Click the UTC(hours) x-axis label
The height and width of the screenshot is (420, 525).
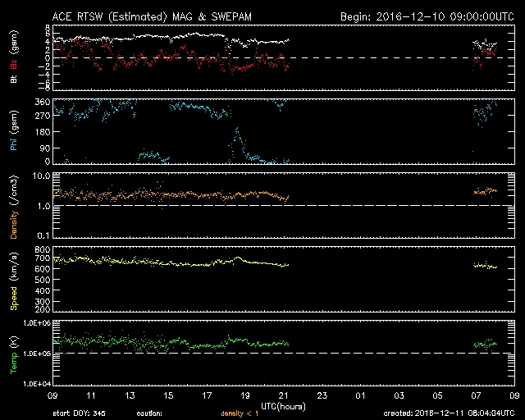284,406
